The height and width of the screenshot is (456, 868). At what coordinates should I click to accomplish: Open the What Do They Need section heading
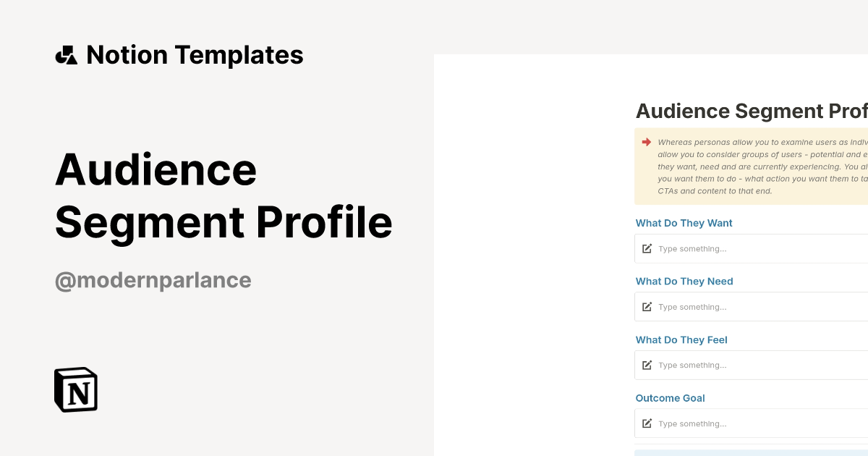tap(684, 281)
